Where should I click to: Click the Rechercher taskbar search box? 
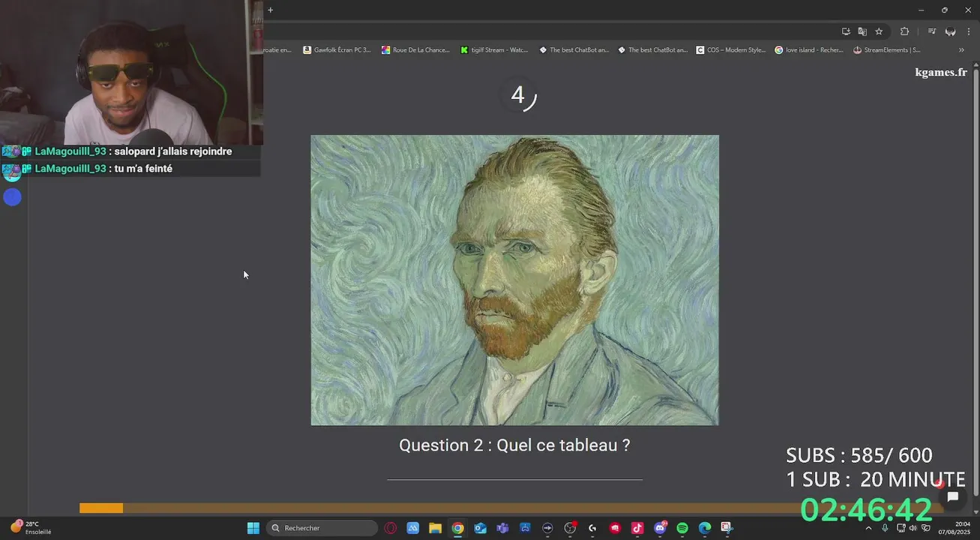coord(322,528)
